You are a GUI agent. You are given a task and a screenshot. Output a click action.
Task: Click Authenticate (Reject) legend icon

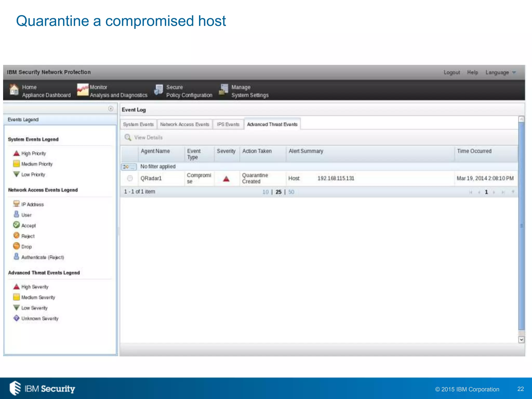[16, 256]
